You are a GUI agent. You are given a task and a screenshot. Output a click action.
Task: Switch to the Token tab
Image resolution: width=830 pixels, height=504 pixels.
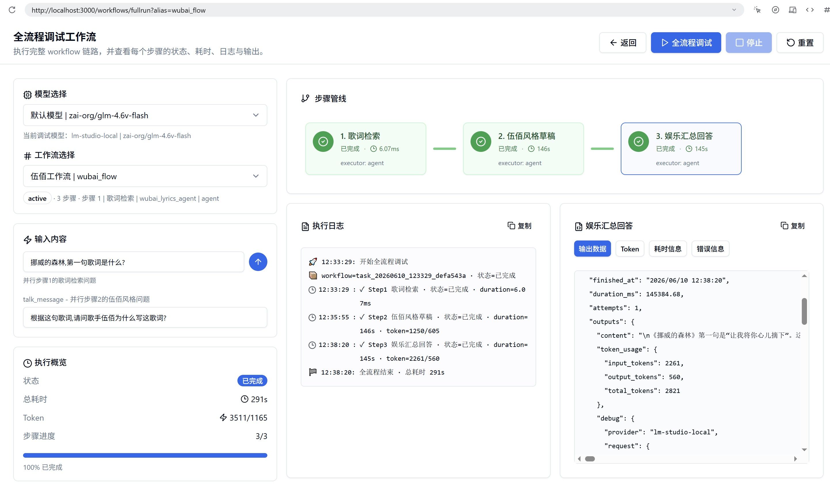630,249
